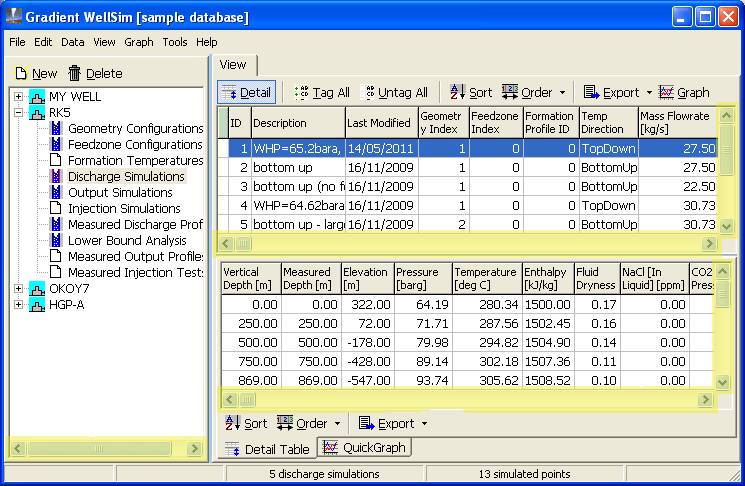Viewport: 745px width, 486px height.
Task: Click the lower Order icon
Action: pyautogui.click(x=285, y=423)
